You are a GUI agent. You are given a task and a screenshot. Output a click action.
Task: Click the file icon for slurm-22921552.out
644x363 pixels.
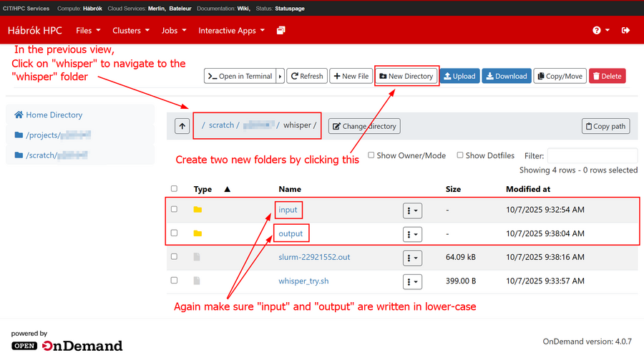coord(197,257)
